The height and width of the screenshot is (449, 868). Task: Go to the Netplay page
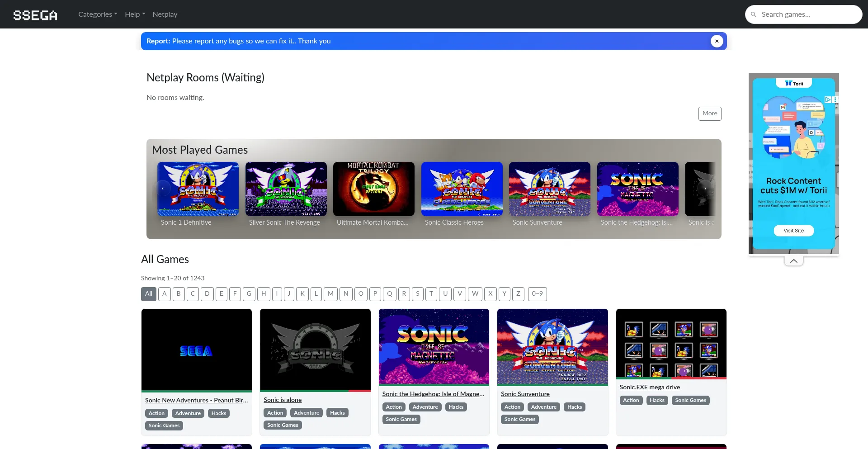click(165, 14)
